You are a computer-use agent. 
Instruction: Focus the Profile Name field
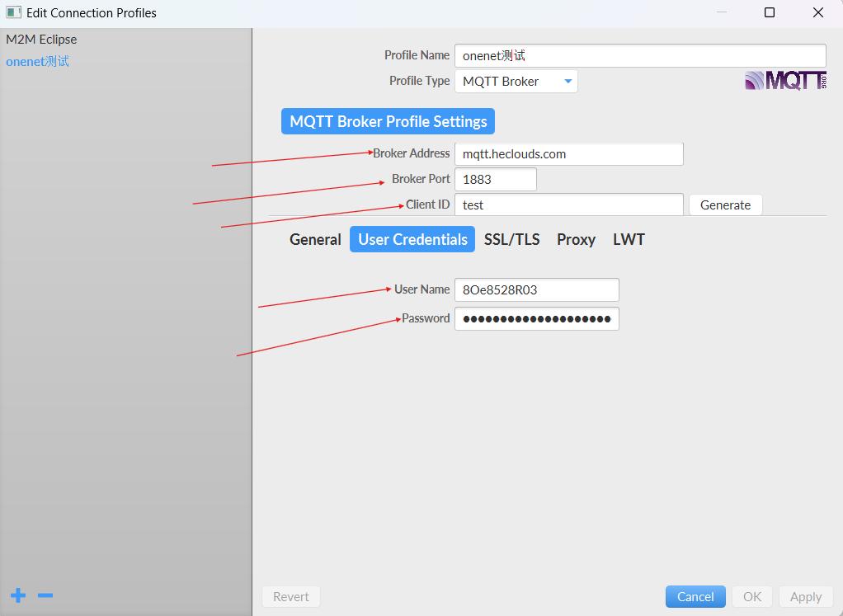pos(640,55)
